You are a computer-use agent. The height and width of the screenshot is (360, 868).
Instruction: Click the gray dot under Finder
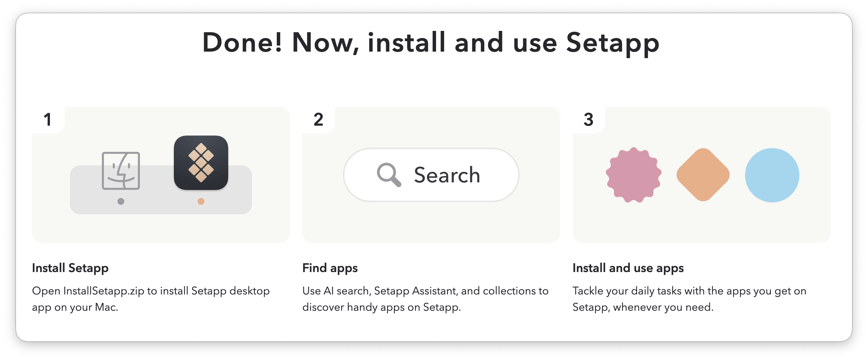coord(121,201)
